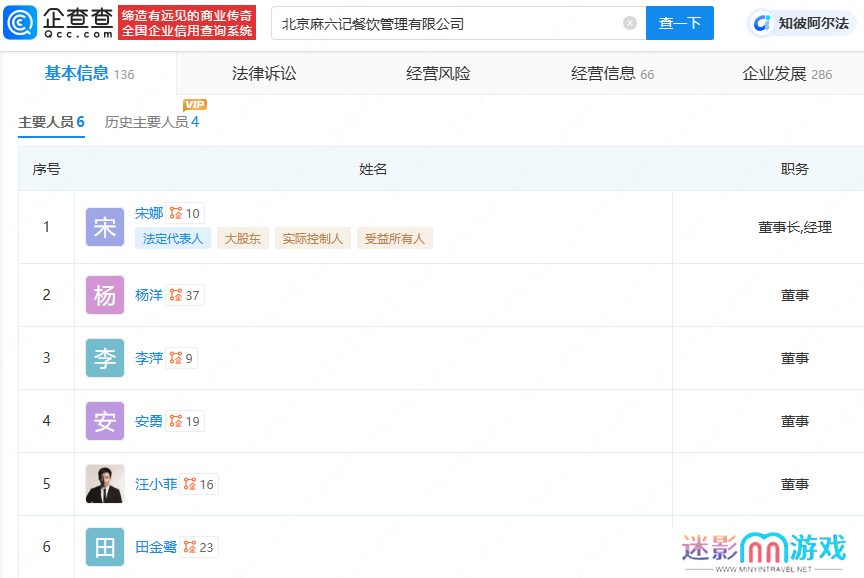Click the 安 avatar tile
The width and height of the screenshot is (864, 578).
[105, 421]
